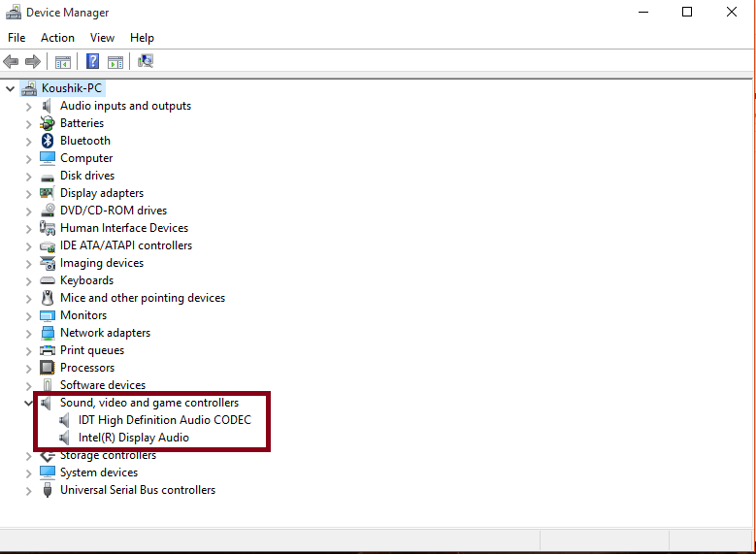Click Scan for hardware changes icon

coord(146,61)
